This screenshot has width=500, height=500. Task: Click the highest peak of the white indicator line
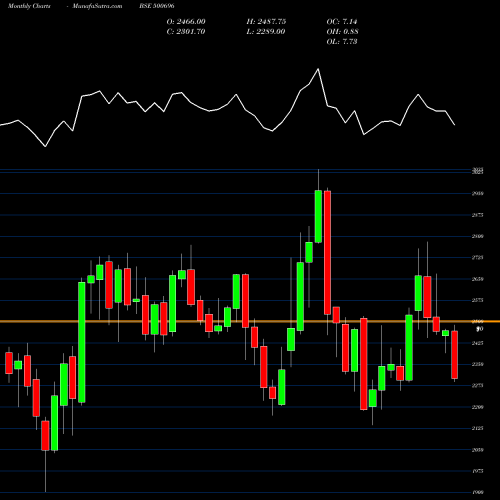[x=318, y=69]
